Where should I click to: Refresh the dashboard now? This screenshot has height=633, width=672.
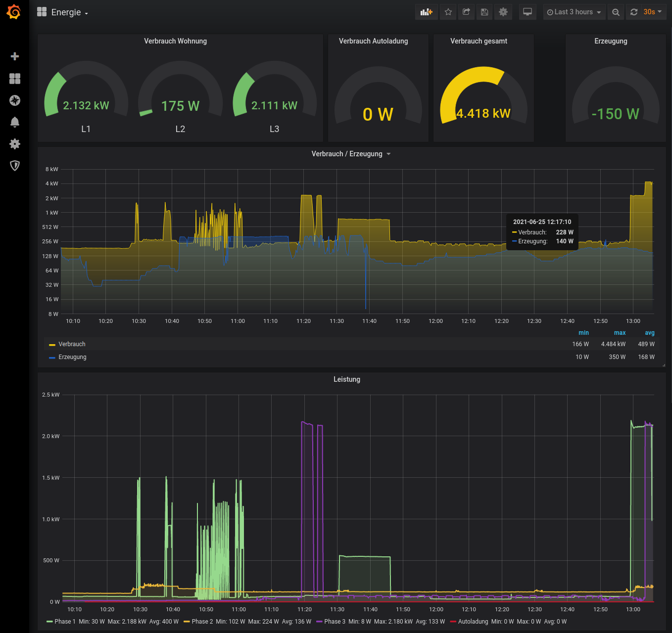(634, 12)
